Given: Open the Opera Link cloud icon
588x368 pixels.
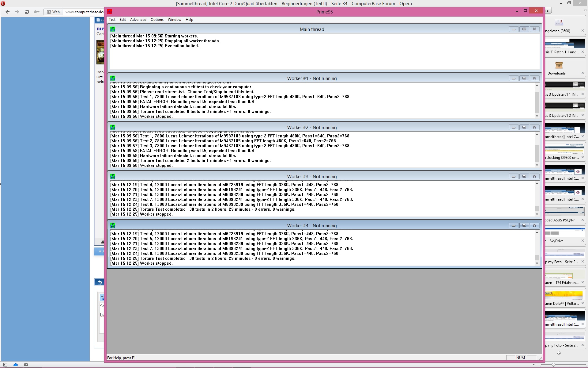Looking at the screenshot, I should 16,365.
